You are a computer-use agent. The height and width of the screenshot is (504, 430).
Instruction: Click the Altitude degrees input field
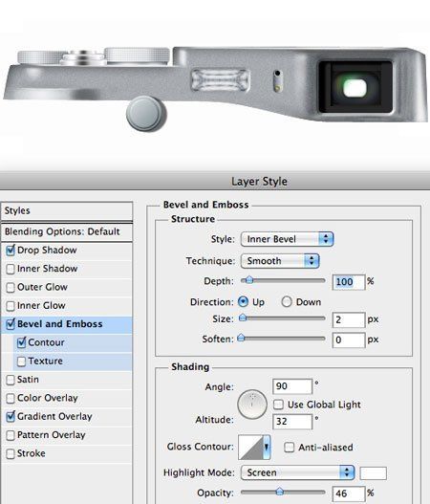(x=292, y=422)
